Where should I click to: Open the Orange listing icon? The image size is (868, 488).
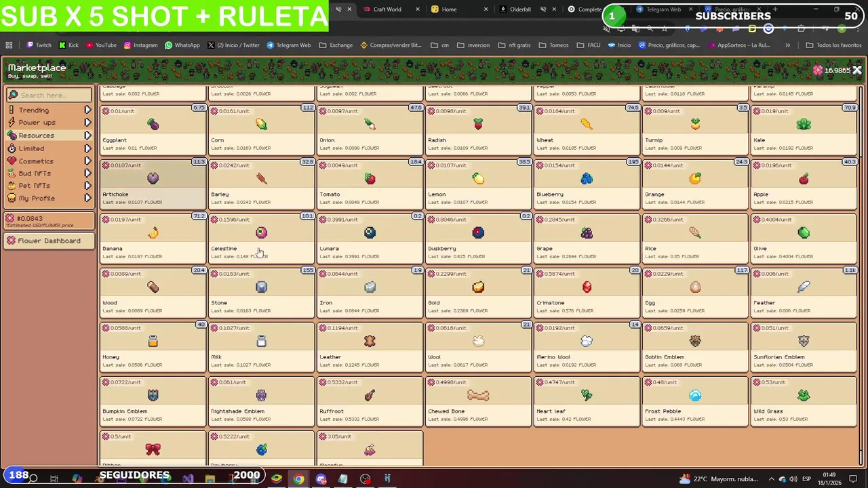(x=695, y=178)
